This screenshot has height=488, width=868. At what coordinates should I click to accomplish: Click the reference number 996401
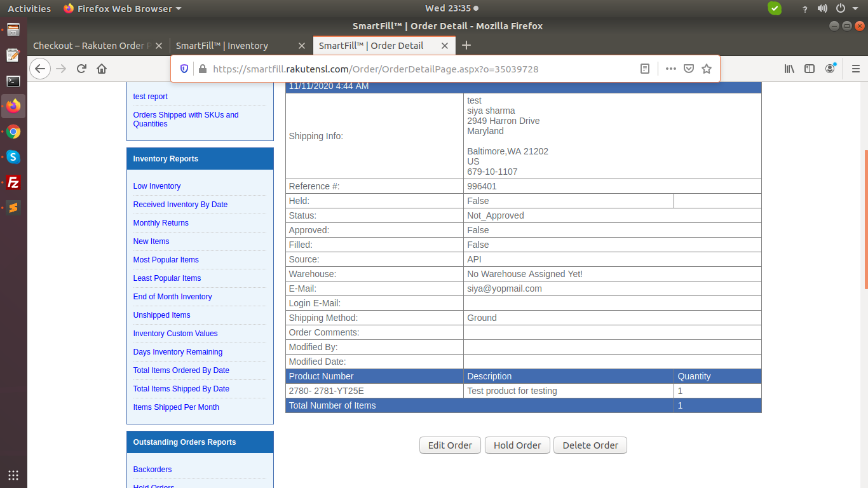[482, 186]
